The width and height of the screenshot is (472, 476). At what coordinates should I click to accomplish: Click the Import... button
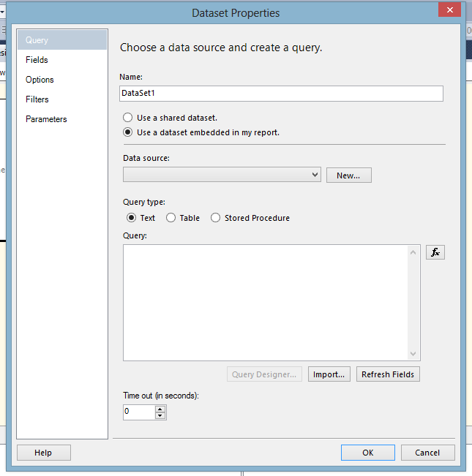329,374
